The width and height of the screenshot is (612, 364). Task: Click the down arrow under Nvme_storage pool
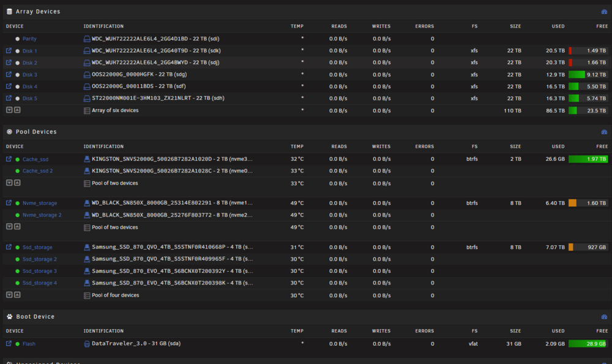9,226
